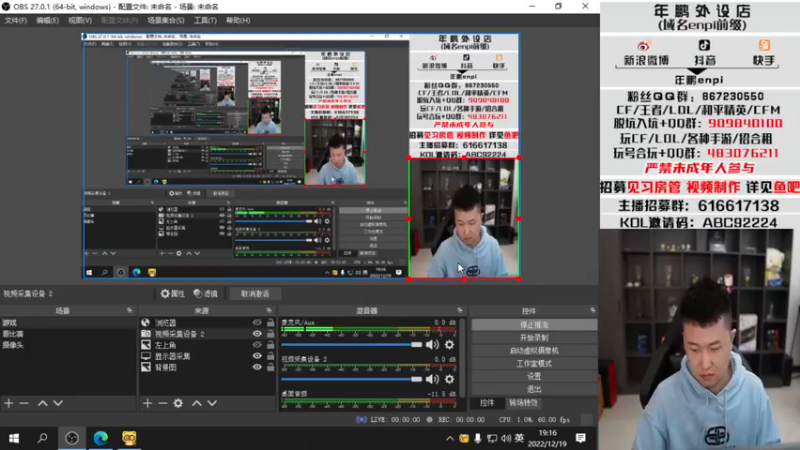Open the 场景集合(S) menu
The width and height of the screenshot is (800, 450).
pyautogui.click(x=166, y=20)
